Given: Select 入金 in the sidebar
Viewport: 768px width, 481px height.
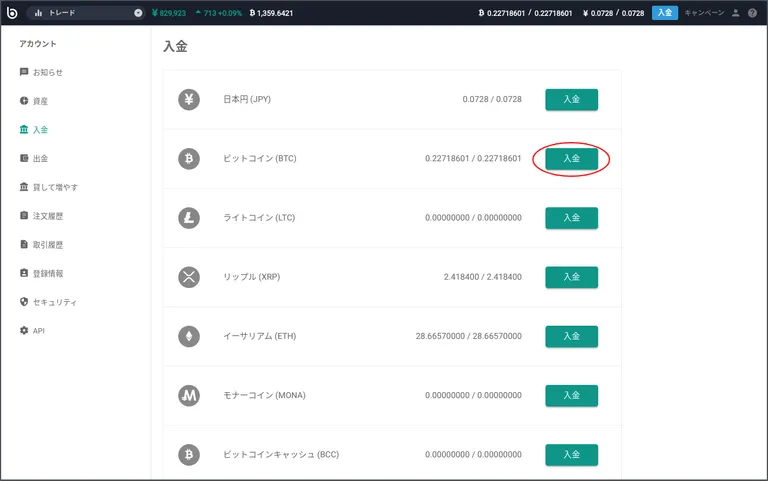Looking at the screenshot, I should (34, 130).
